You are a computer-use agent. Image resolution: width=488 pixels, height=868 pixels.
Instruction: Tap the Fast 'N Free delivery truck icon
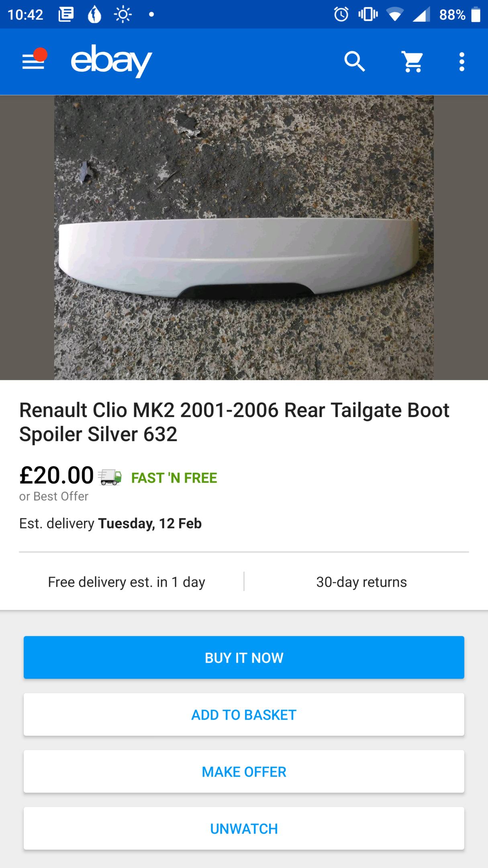[x=110, y=477]
